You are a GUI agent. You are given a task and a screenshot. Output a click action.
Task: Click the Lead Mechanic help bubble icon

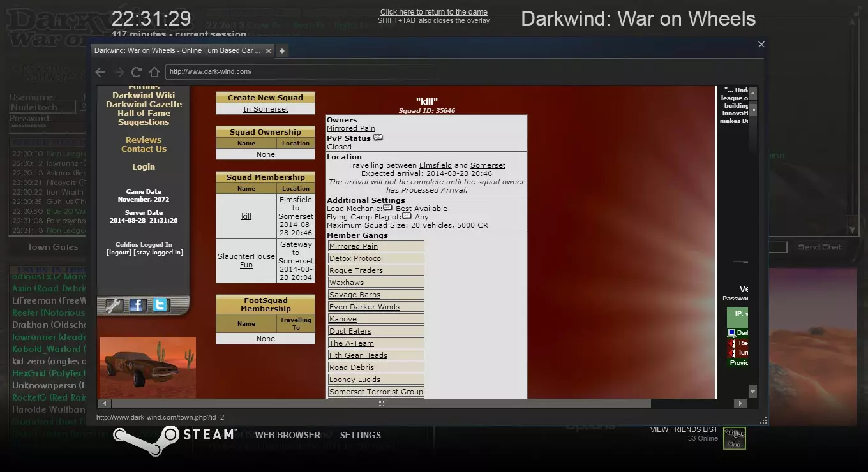(387, 208)
